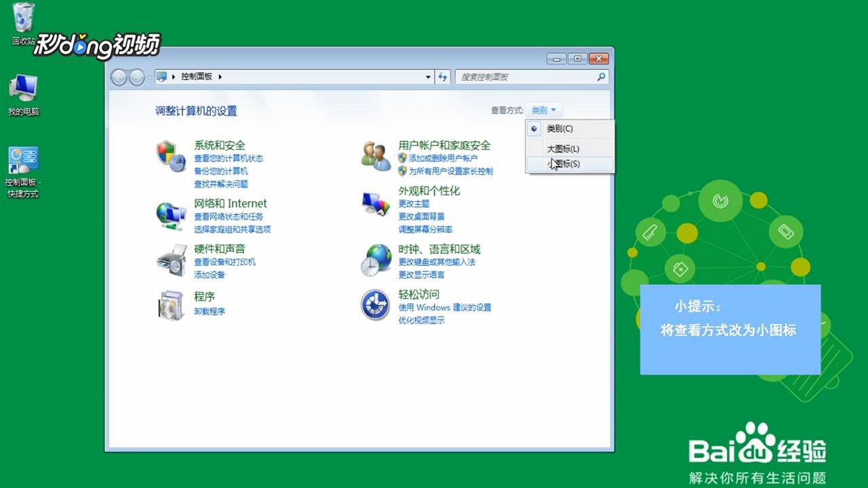Screen dimensions: 868x488
Task: Click the 系统和安全 shield icon
Action: [x=171, y=157]
